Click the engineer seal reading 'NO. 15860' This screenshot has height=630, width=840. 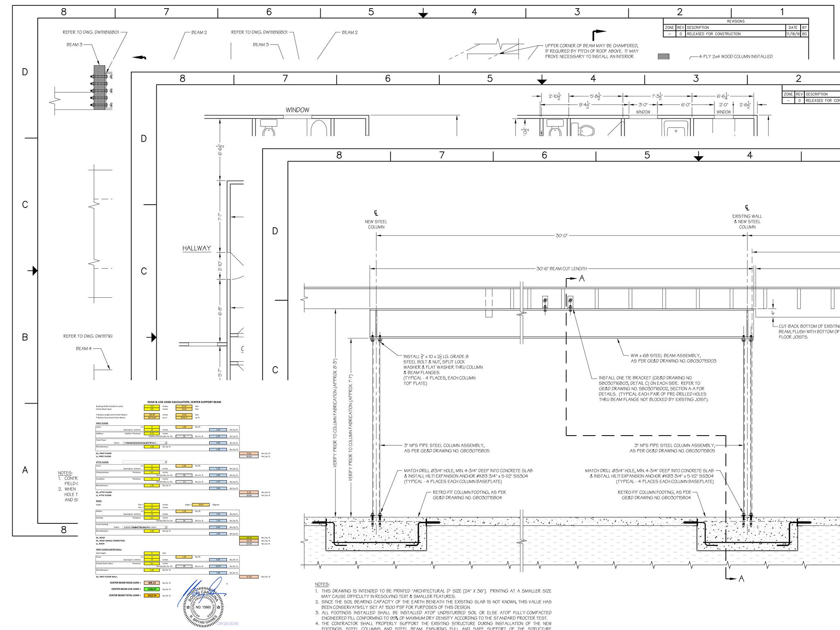pos(203,607)
